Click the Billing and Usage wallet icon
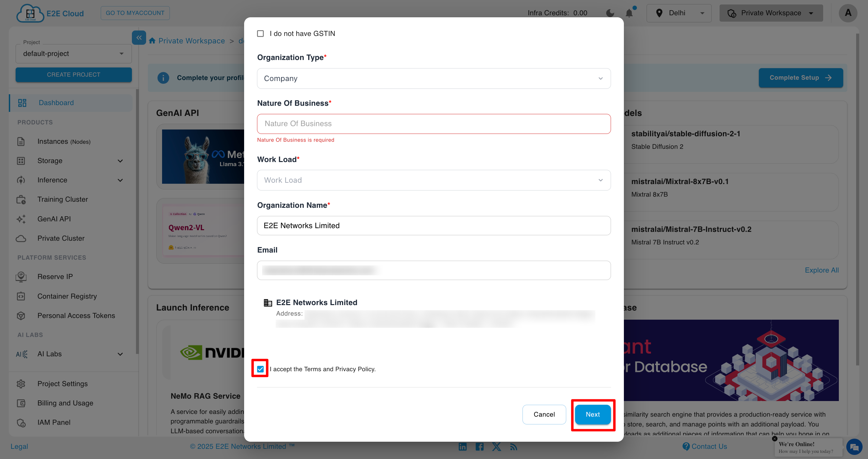Viewport: 868px width, 459px height. pyautogui.click(x=21, y=403)
